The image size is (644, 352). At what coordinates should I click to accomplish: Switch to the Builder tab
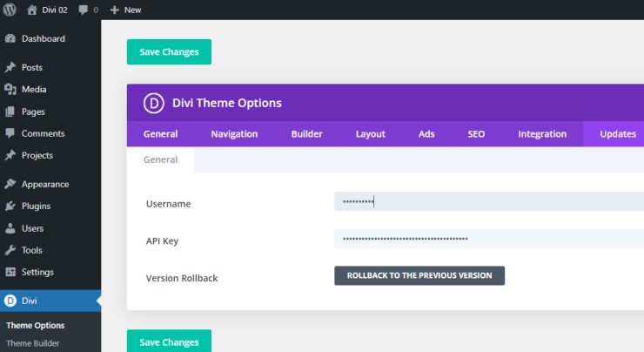307,133
